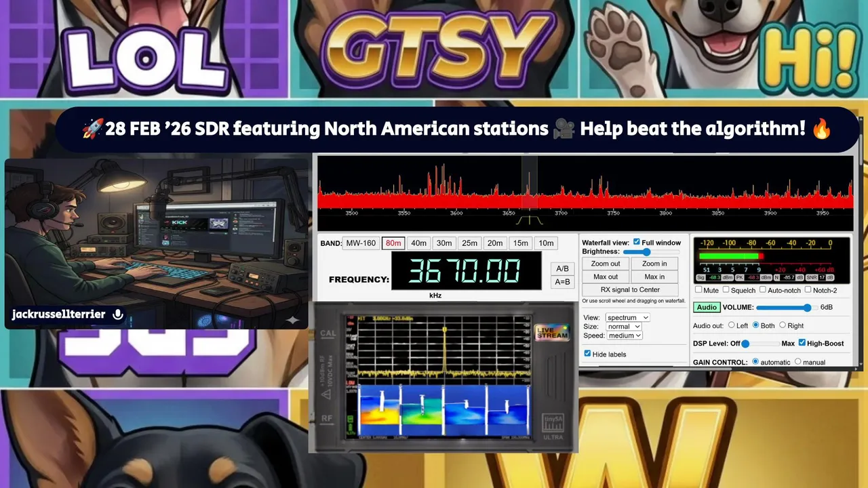Open the View spectrum dropdown

pos(627,317)
